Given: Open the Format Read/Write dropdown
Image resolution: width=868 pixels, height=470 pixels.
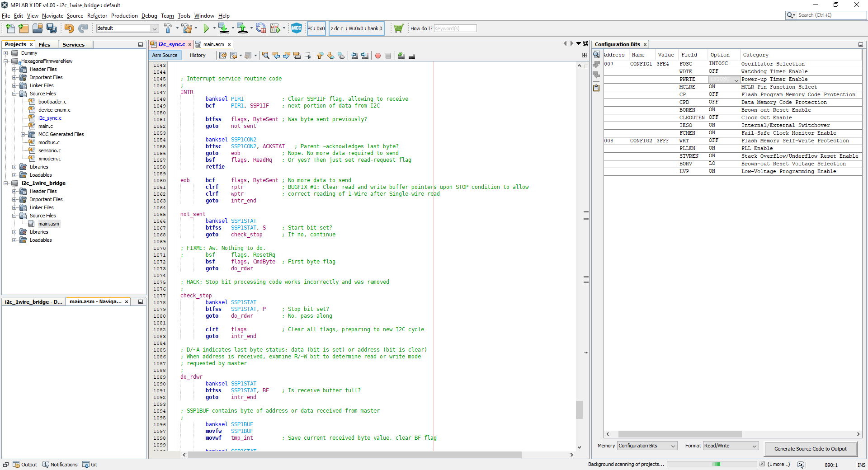Looking at the screenshot, I should tap(731, 446).
